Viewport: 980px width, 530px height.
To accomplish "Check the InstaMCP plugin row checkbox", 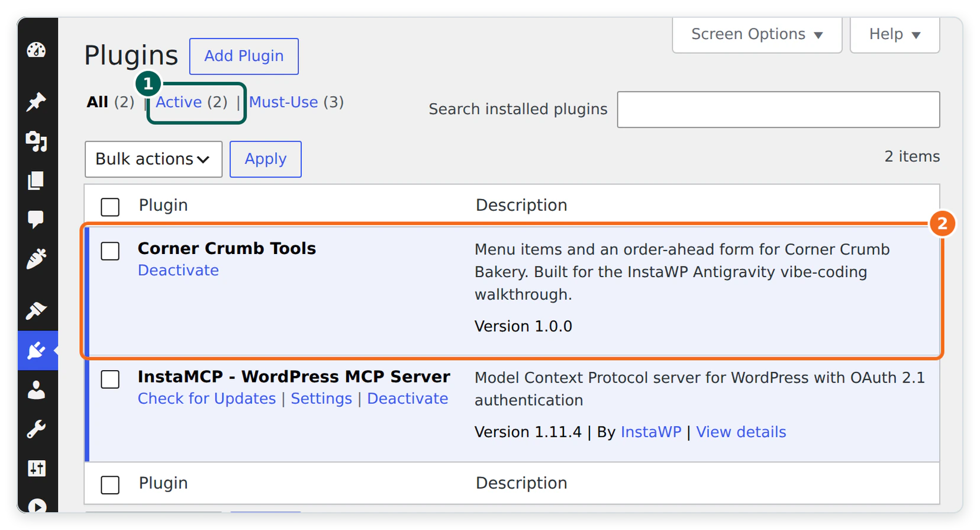I will click(110, 379).
